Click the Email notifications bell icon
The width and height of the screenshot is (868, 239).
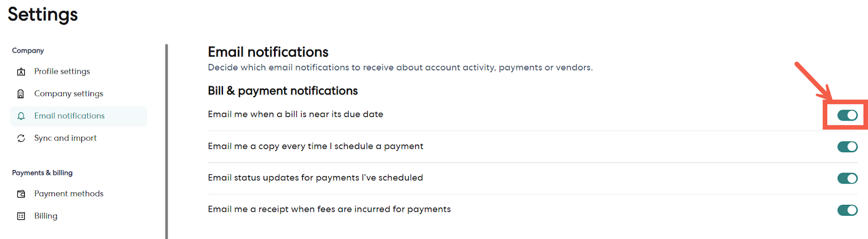(21, 116)
